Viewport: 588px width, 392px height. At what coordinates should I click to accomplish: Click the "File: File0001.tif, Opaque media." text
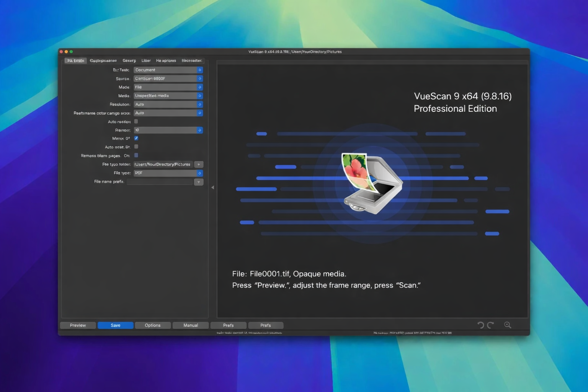[x=289, y=274]
